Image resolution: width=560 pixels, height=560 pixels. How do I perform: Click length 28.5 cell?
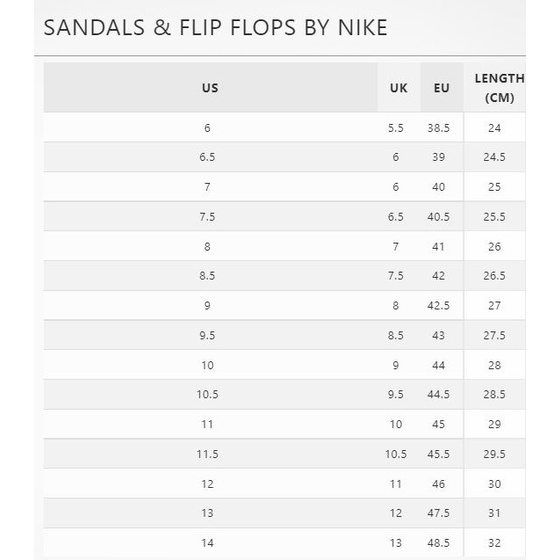pyautogui.click(x=495, y=394)
